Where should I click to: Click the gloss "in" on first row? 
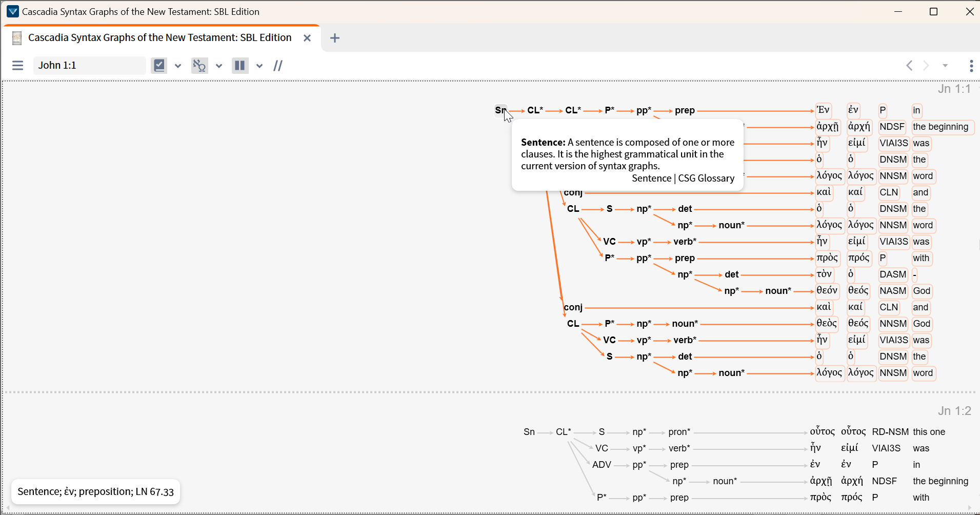click(917, 110)
